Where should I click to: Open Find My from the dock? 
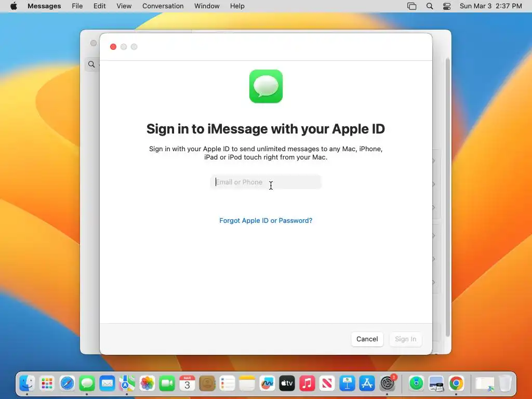point(416,383)
